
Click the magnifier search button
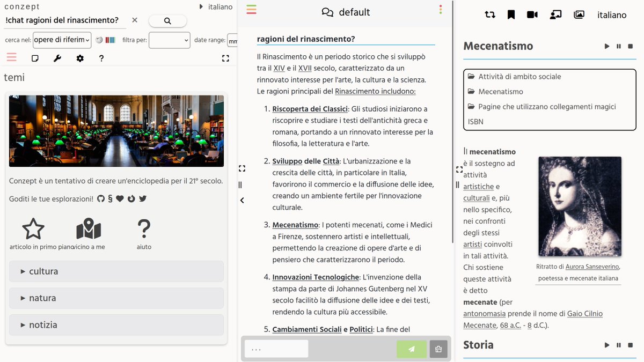167,21
